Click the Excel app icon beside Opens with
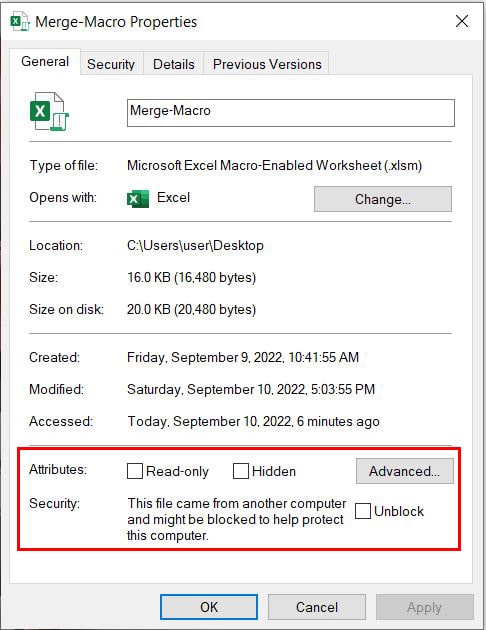Image resolution: width=486 pixels, height=630 pixels. [138, 198]
